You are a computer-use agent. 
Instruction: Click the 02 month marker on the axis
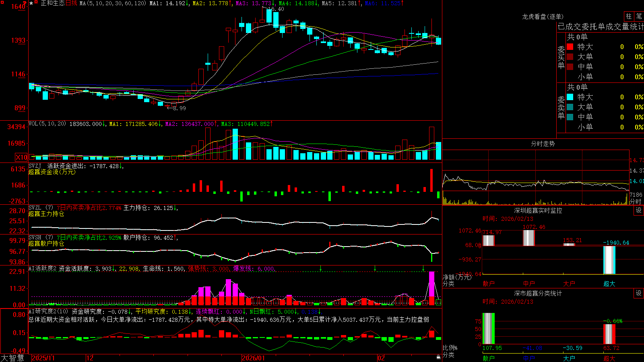(381, 358)
